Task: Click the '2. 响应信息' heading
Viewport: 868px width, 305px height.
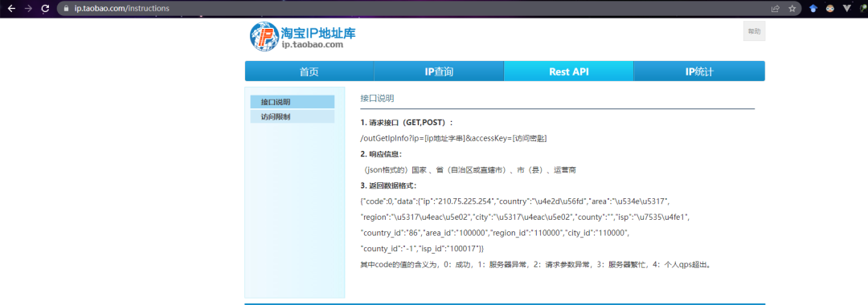Action: click(381, 153)
